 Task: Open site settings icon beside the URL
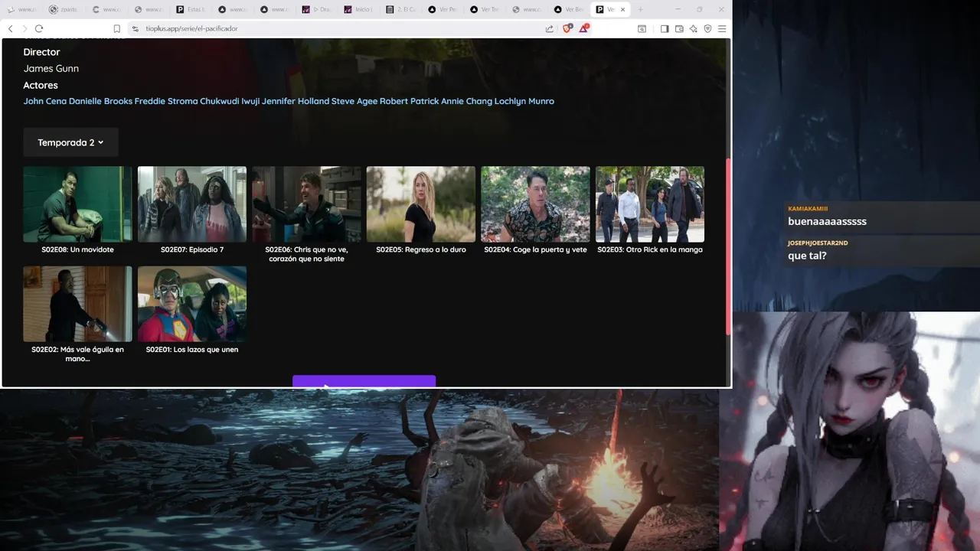[x=136, y=28]
